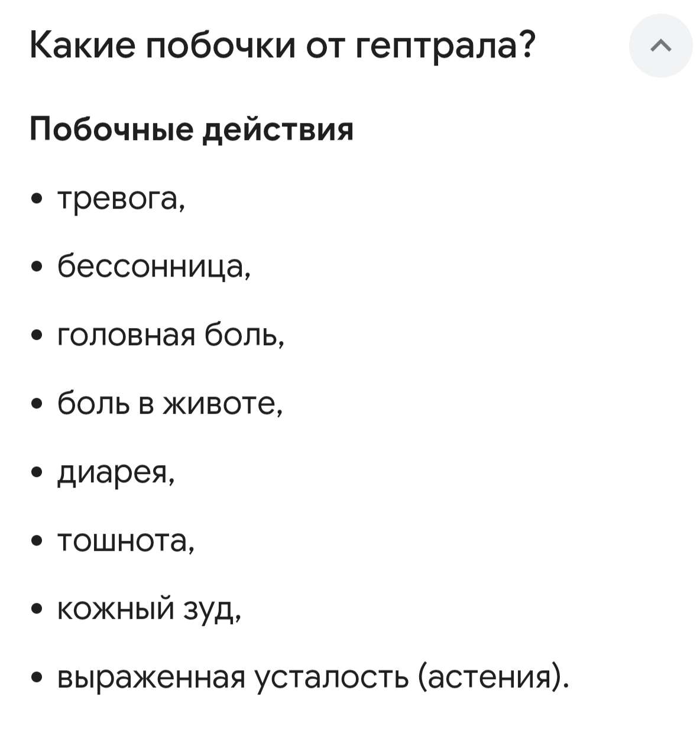
Task: Click the bullet point beside кожный зуд
Action: pyautogui.click(x=38, y=610)
